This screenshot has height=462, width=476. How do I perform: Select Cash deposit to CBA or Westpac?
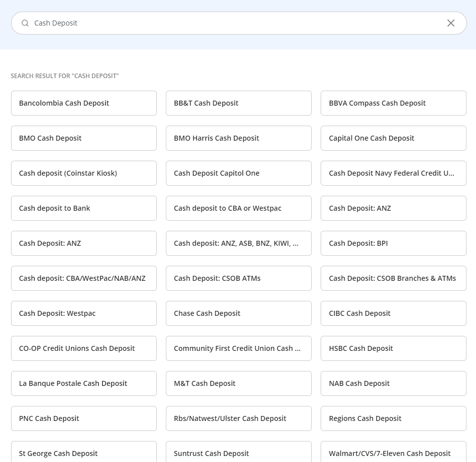click(x=239, y=208)
